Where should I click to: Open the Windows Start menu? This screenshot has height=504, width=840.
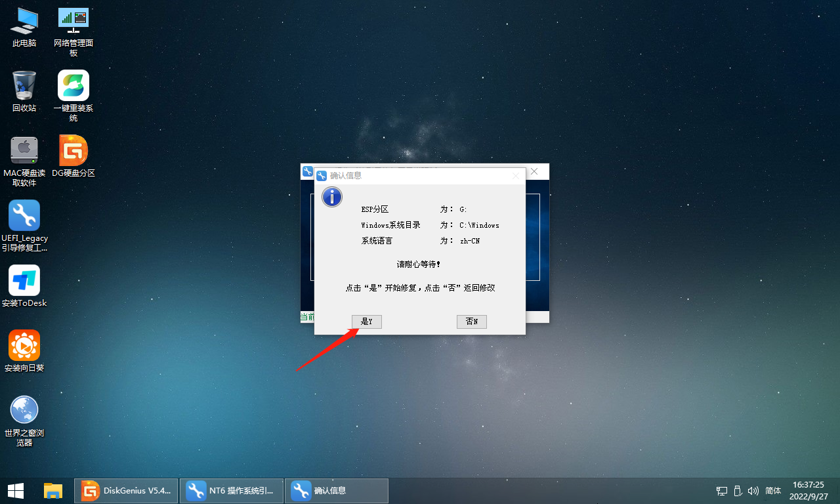[x=16, y=490]
